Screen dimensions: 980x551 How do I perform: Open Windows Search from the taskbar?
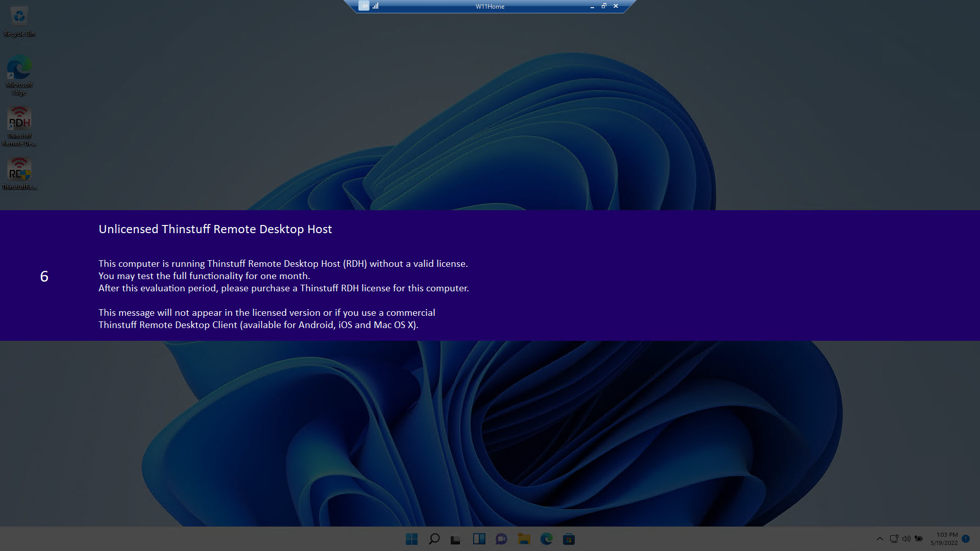[434, 539]
